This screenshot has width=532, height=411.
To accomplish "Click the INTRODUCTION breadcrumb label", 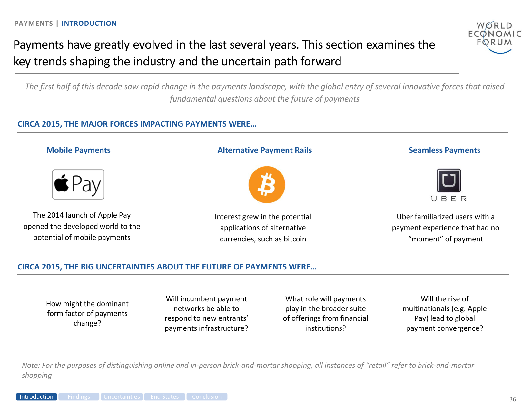I will (89, 24).
